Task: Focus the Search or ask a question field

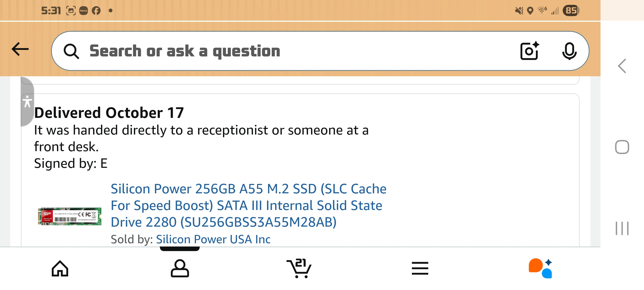Action: [295, 51]
